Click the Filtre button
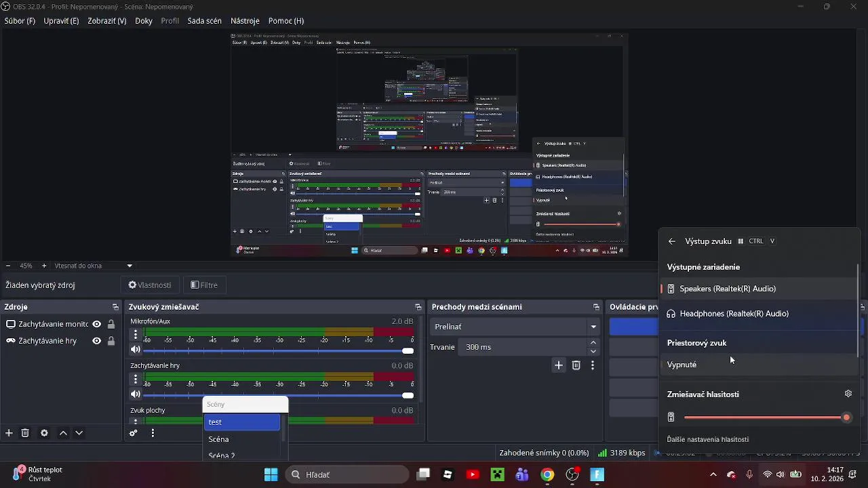This screenshot has width=868, height=488. coord(205,285)
